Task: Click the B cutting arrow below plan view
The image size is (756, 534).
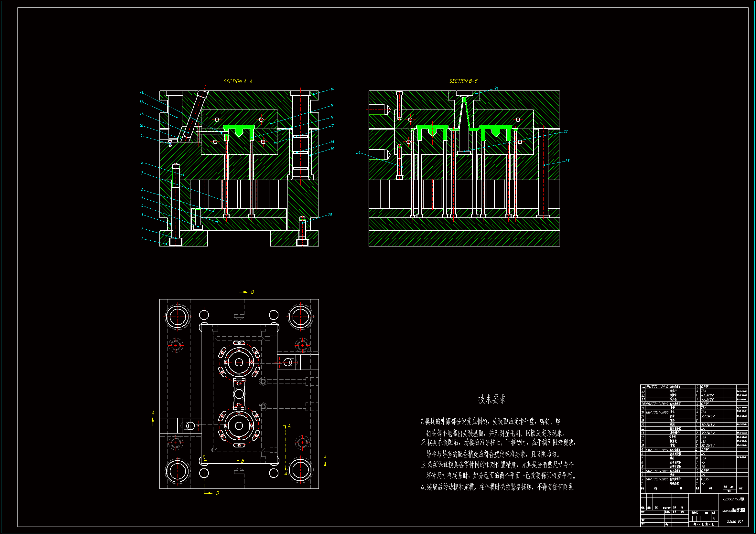Action: coord(211,493)
